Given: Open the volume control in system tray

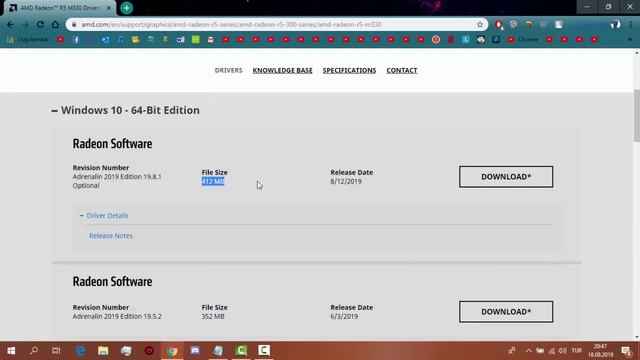Looking at the screenshot, I should pos(562,351).
